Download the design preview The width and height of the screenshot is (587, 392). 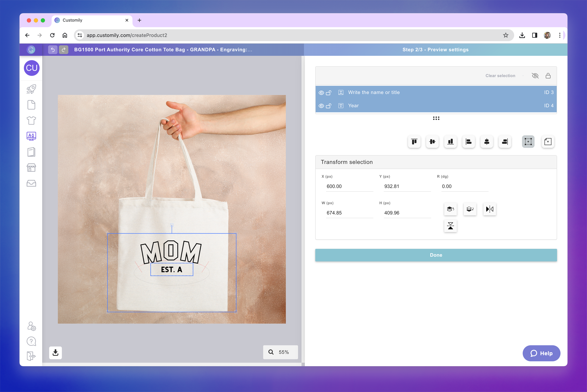pyautogui.click(x=55, y=353)
